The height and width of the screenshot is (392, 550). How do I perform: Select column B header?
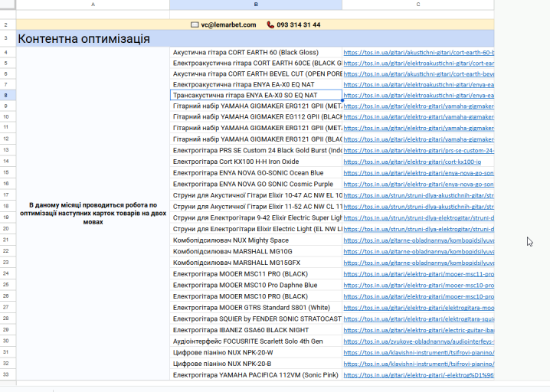(x=256, y=5)
